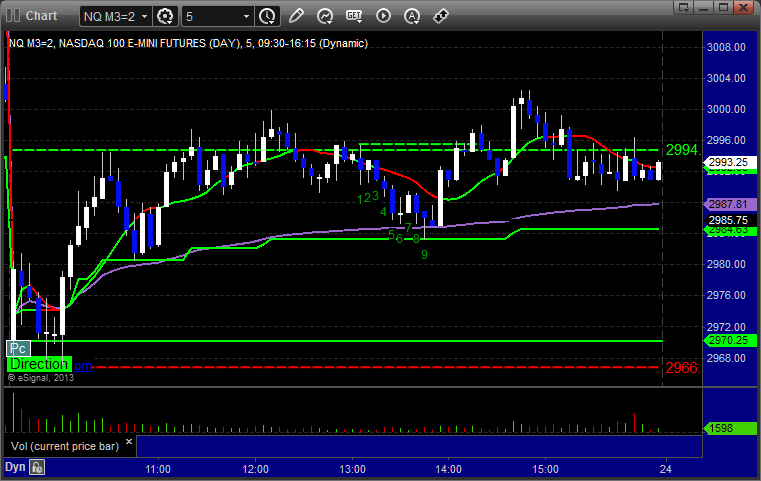Toggle the Pc marker on the chart
This screenshot has height=481, width=761.
point(17,348)
